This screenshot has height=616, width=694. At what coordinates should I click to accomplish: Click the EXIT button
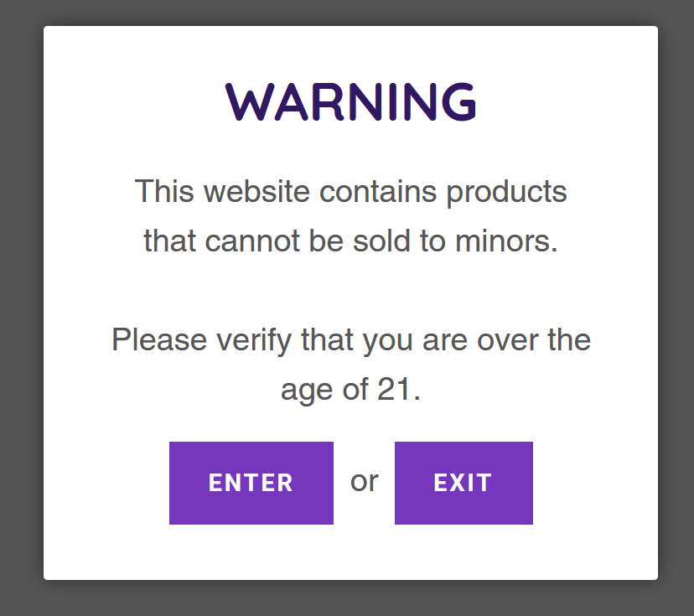(x=464, y=483)
